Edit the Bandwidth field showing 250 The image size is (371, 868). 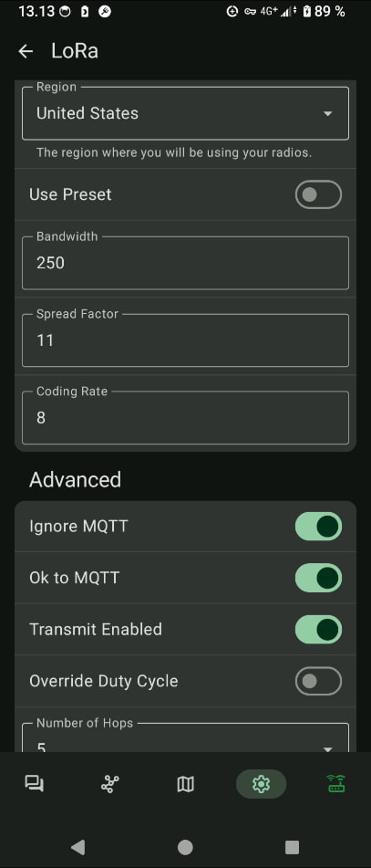tap(185, 263)
